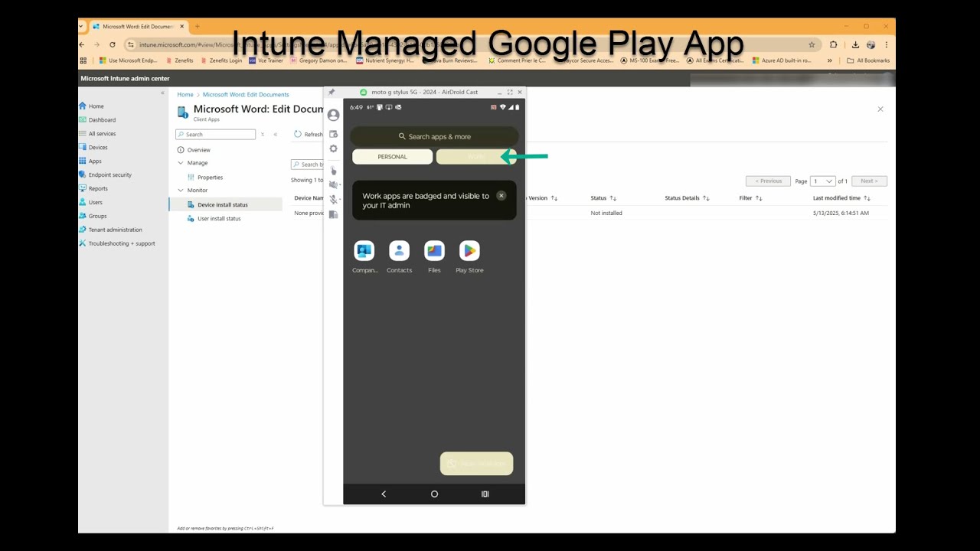980x551 pixels.
Task: Tap the phone home navigation button
Action: (x=434, y=494)
